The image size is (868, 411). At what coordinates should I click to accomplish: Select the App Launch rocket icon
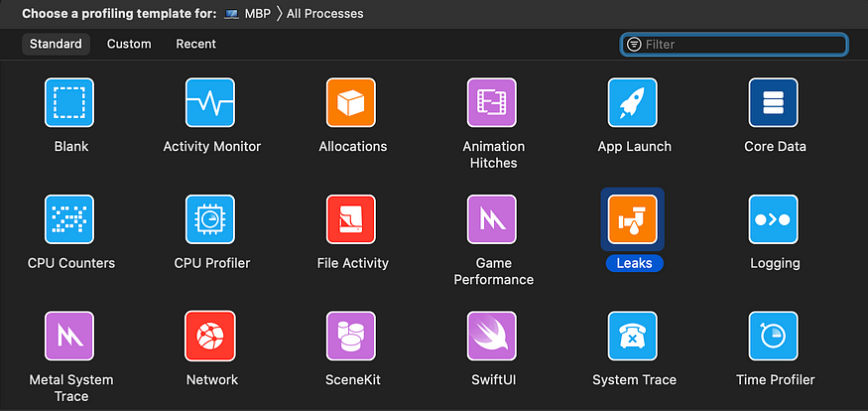coord(633,102)
